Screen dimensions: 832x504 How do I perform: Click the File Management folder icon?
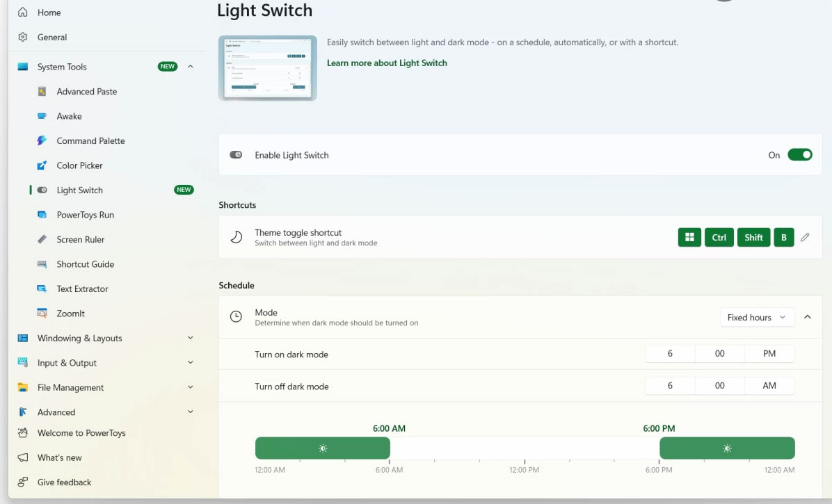(x=23, y=387)
